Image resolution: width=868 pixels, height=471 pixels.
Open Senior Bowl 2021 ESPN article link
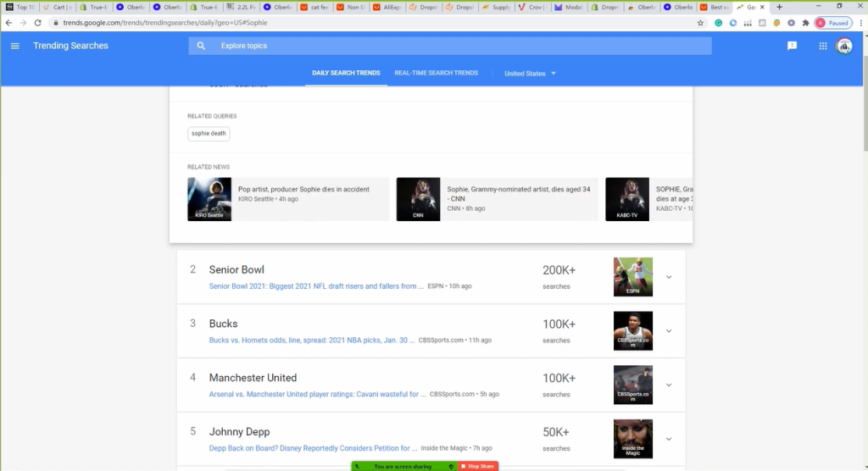point(316,286)
